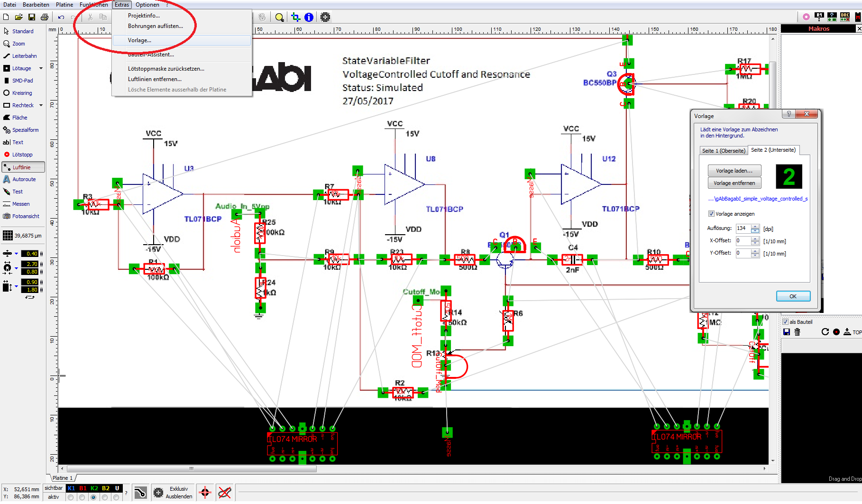
Task: Click the Vorlage entfernen button
Action: click(734, 183)
